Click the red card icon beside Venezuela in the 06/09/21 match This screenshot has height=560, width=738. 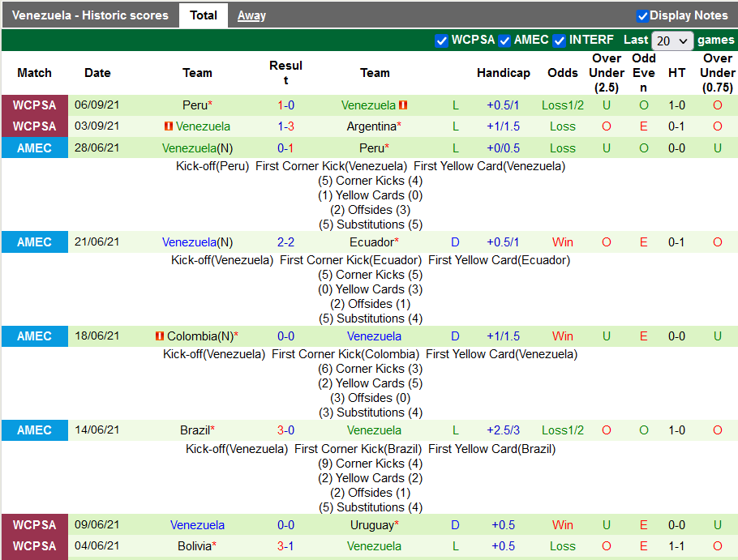(x=403, y=105)
